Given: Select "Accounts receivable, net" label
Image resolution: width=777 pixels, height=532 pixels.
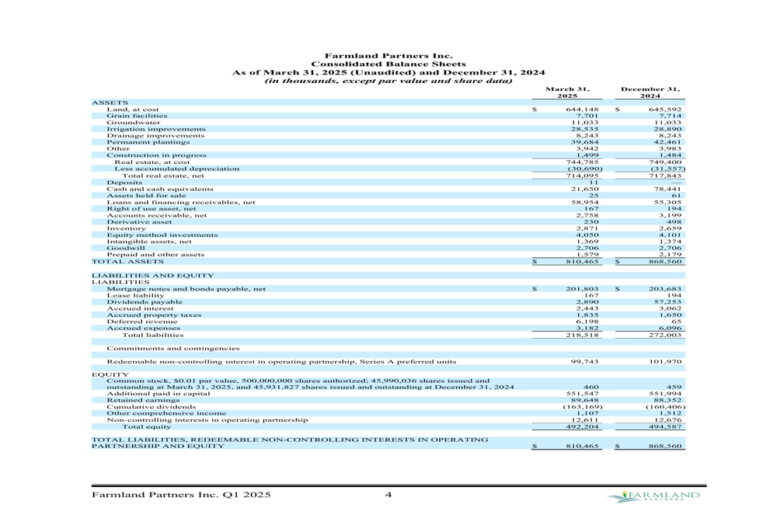Looking at the screenshot, I should tap(157, 215).
